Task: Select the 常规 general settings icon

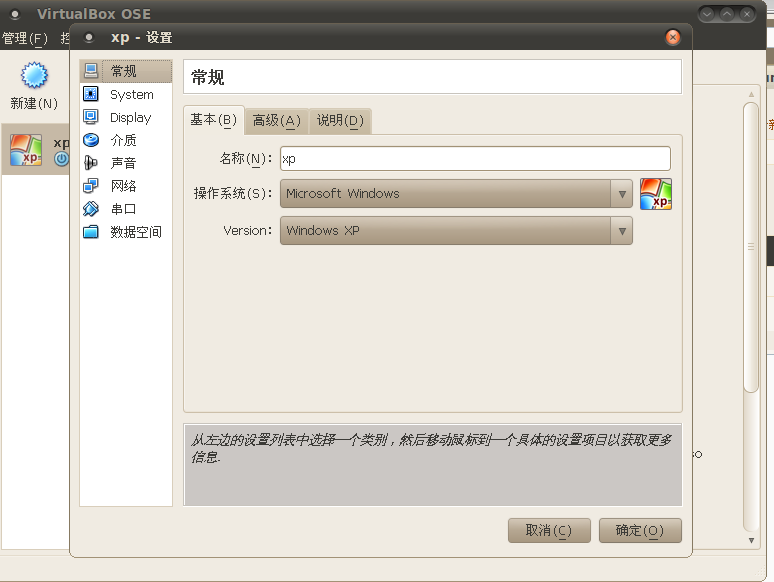Action: click(91, 71)
